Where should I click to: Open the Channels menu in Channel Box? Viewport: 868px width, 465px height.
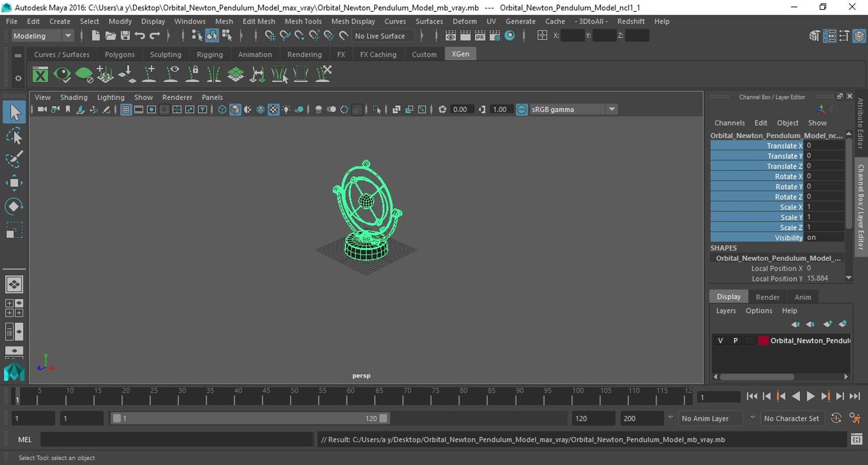pos(729,123)
